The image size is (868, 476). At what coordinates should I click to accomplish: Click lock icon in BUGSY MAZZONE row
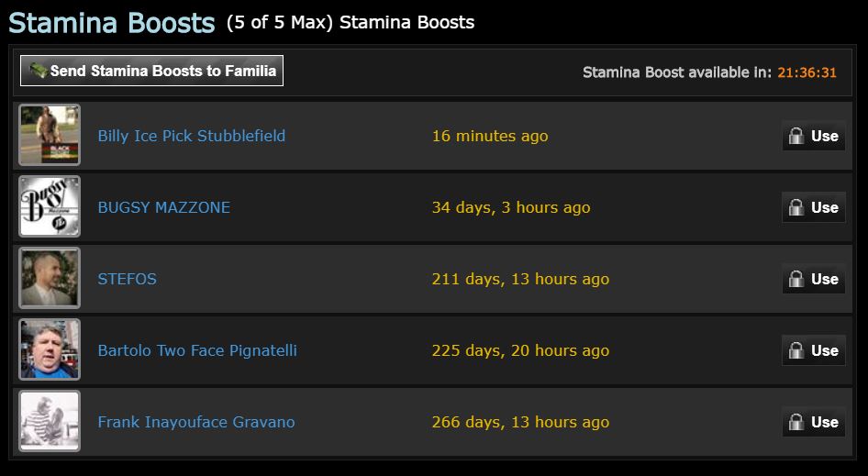tap(796, 207)
